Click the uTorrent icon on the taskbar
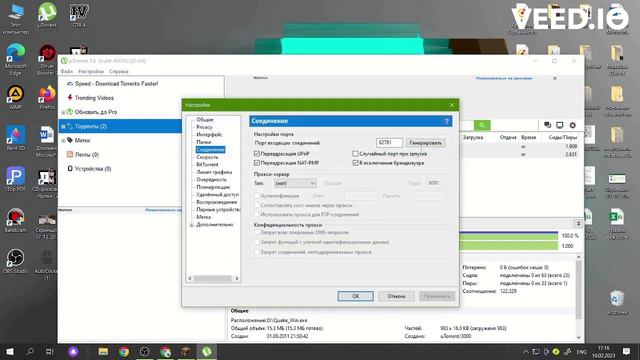This screenshot has width=640, height=360. tap(207, 351)
